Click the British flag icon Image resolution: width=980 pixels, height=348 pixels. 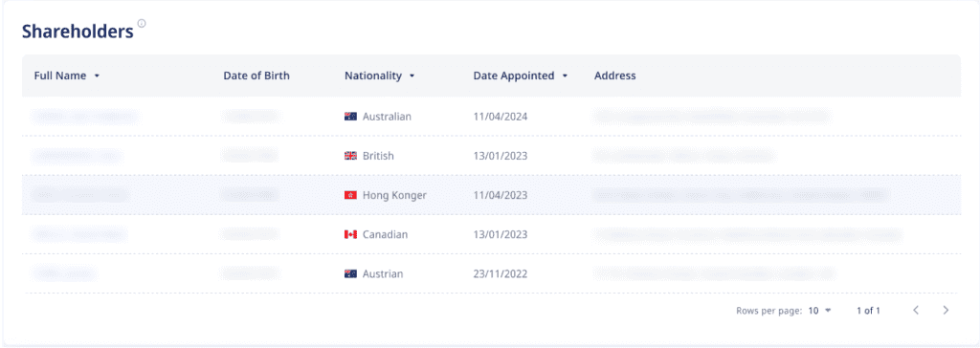coord(350,156)
